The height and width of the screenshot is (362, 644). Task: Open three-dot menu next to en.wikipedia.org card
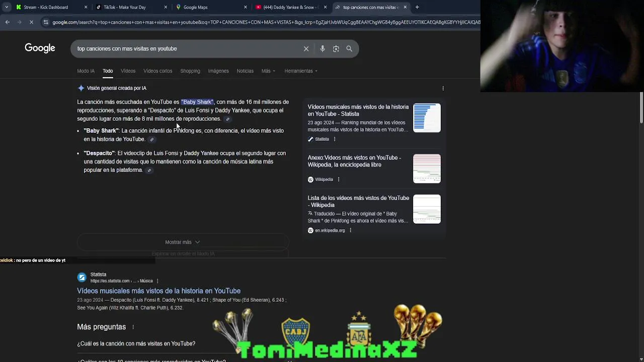pos(350,230)
